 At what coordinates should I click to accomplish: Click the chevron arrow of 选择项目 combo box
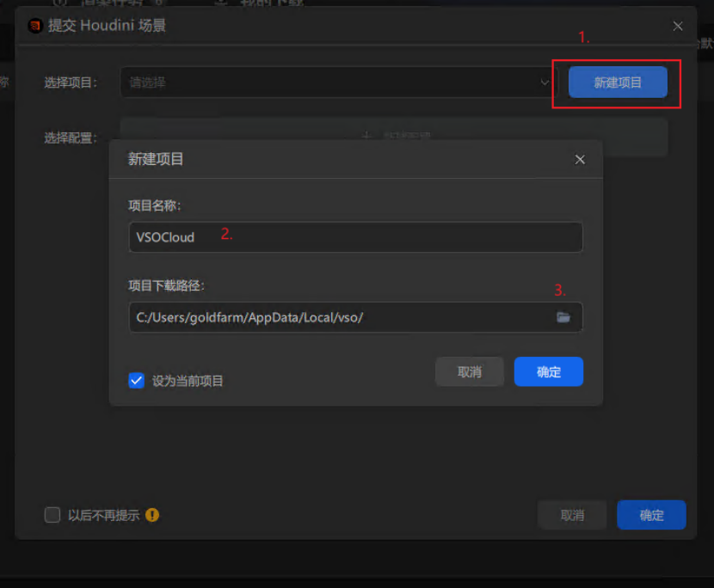point(545,83)
